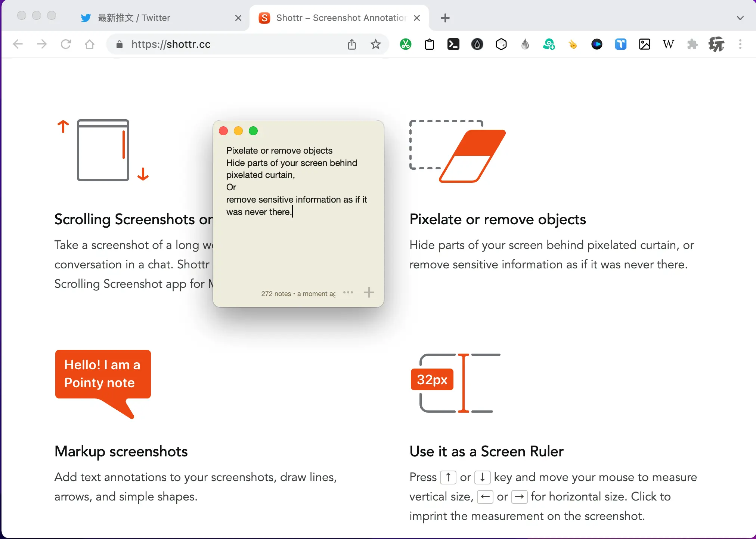The width and height of the screenshot is (756, 539).
Task: Close the Shottr tab
Action: point(417,18)
